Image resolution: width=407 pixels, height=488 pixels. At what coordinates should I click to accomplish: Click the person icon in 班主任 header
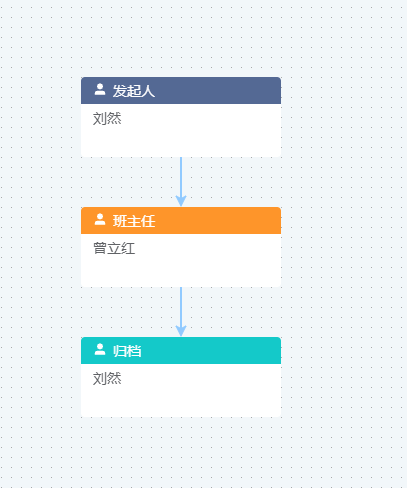100,219
